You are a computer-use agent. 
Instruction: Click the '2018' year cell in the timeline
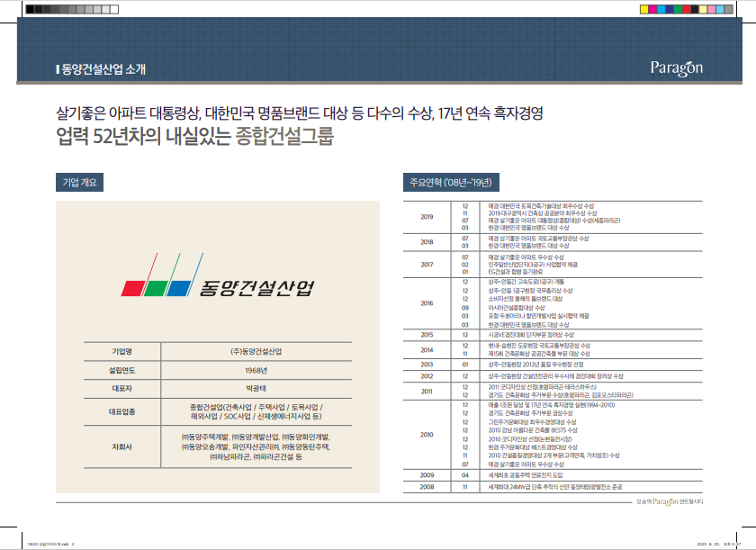[427, 242]
